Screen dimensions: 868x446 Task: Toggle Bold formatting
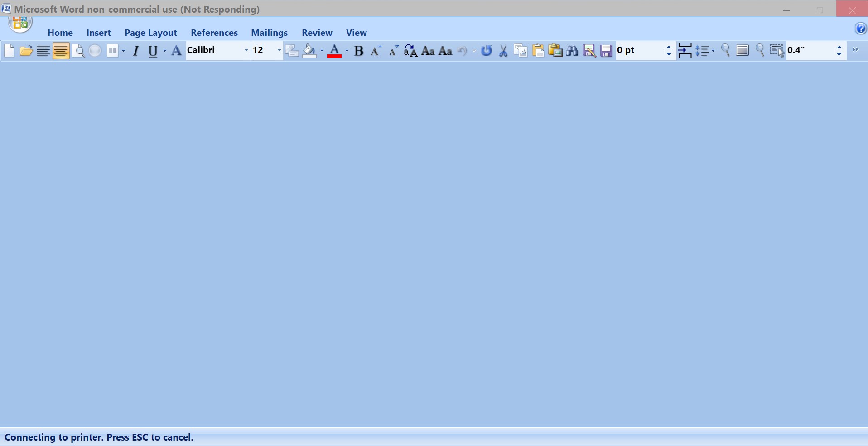pyautogui.click(x=359, y=51)
